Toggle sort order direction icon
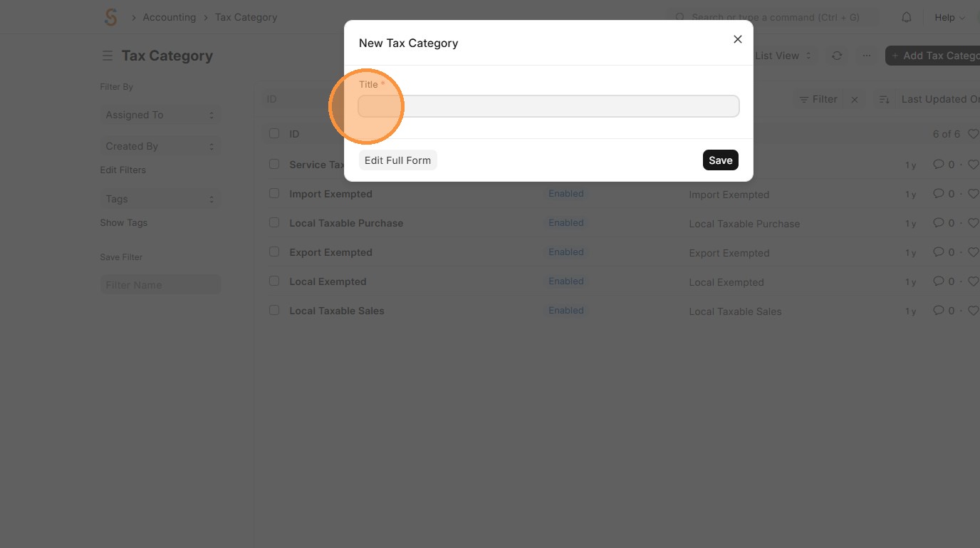Viewport: 980px width, 548px height. click(x=884, y=100)
